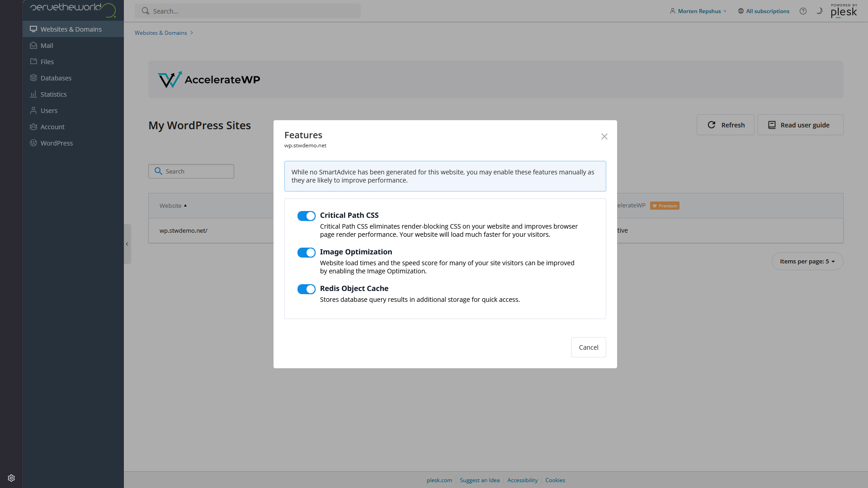Click the help question mark icon

coord(803,11)
